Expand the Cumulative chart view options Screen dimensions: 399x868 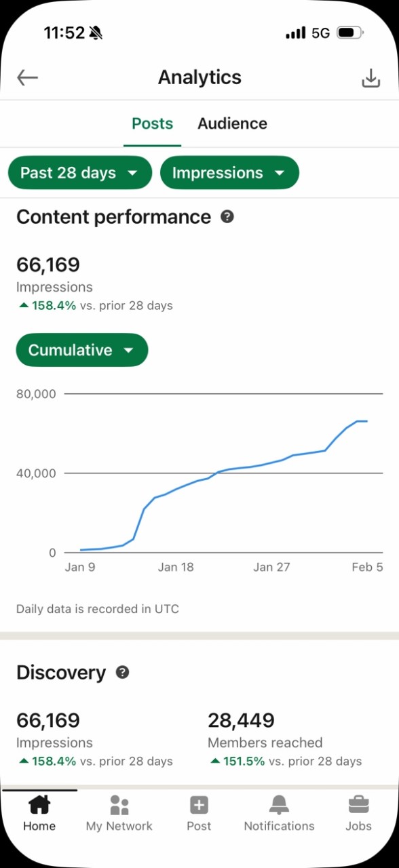tap(81, 350)
